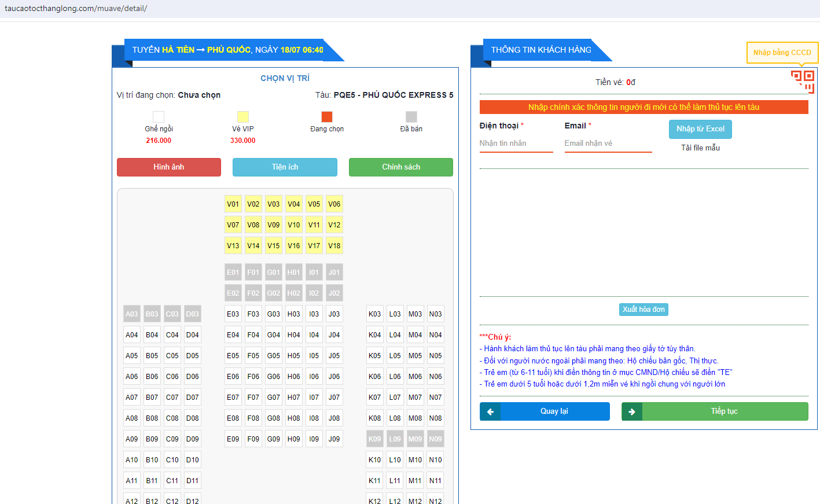Viewport: 820px width, 504px height.
Task: Click sold seat J02
Action: [334, 293]
